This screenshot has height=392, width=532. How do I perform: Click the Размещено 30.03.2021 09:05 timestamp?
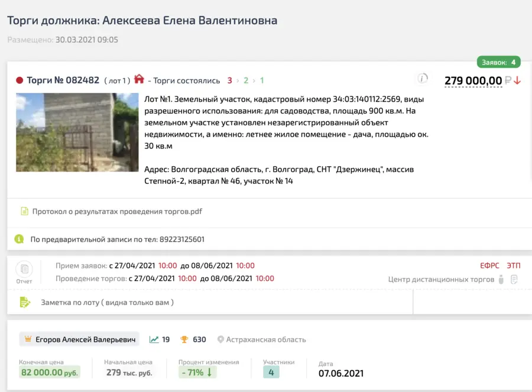(x=63, y=40)
